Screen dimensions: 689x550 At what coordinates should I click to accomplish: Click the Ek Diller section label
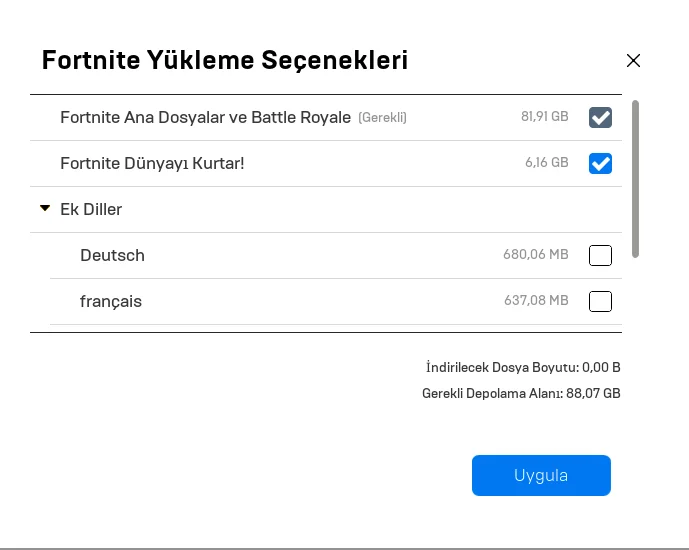91,210
